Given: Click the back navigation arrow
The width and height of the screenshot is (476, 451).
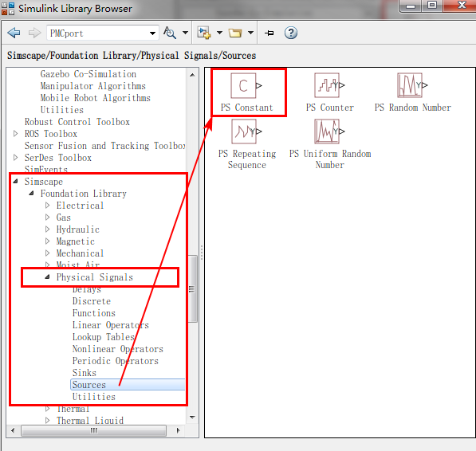Looking at the screenshot, I should point(14,33).
